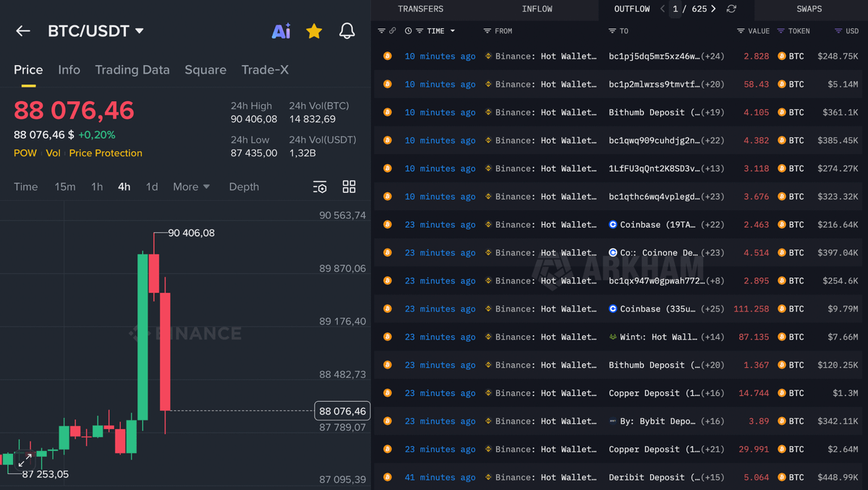
Task: Select the 1d chart interval
Action: pos(152,186)
